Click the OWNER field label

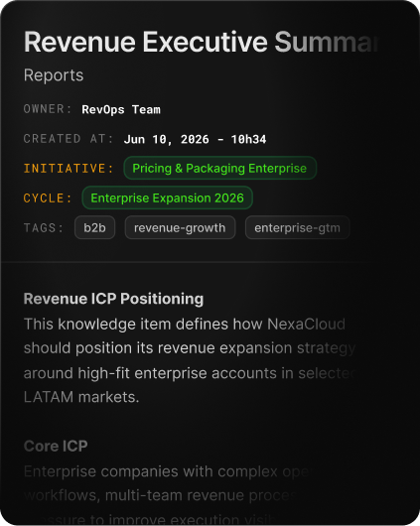tap(48, 109)
